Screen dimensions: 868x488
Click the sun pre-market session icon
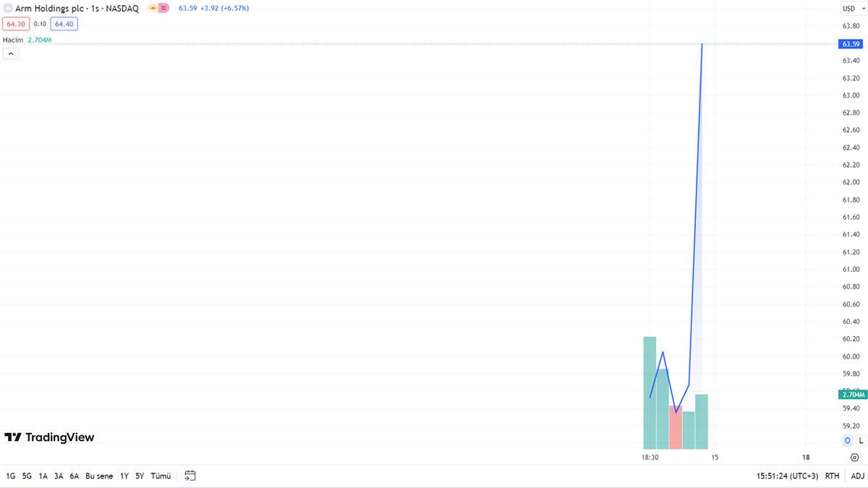coord(153,9)
